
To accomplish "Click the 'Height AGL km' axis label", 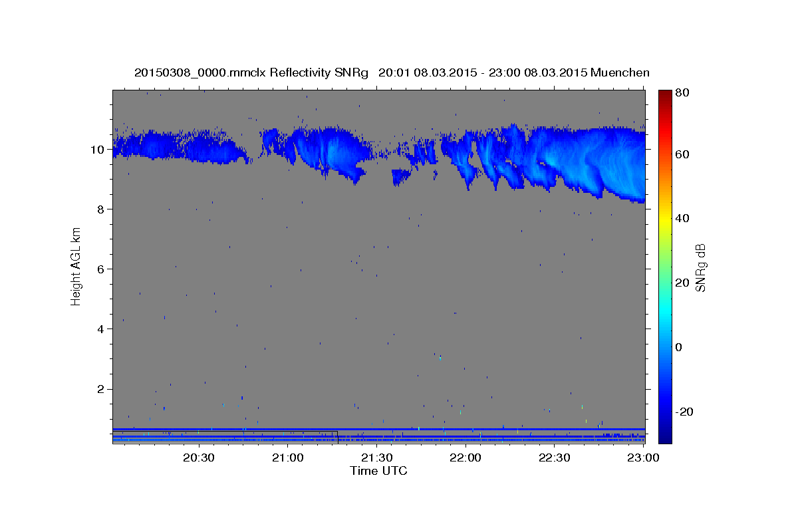I will click(76, 267).
